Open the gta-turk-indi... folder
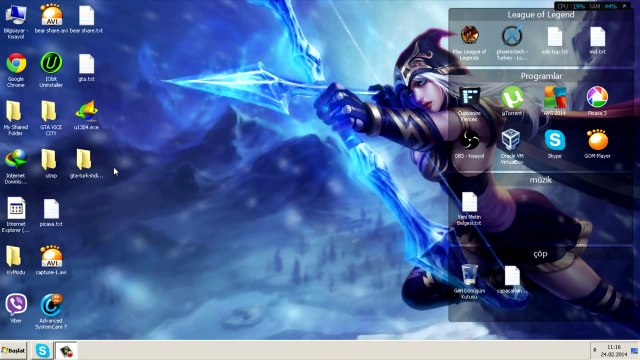Image resolution: width=640 pixels, height=360 pixels. [86, 164]
